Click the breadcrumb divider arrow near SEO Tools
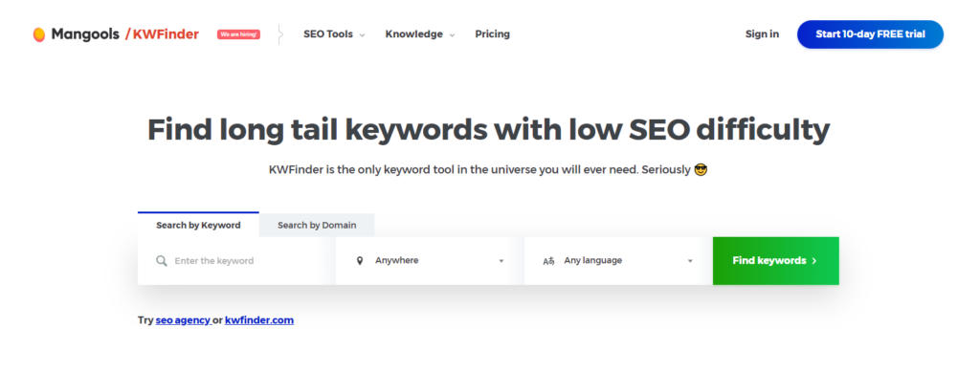The height and width of the screenshot is (371, 980). tap(280, 34)
